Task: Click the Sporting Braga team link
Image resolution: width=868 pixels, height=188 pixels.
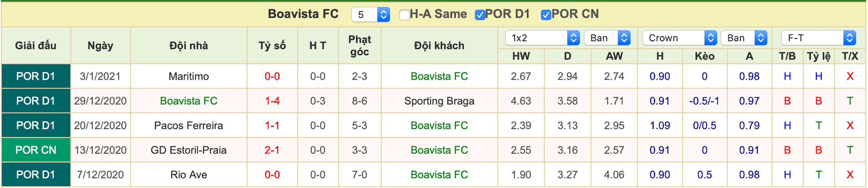Action: pos(439,101)
